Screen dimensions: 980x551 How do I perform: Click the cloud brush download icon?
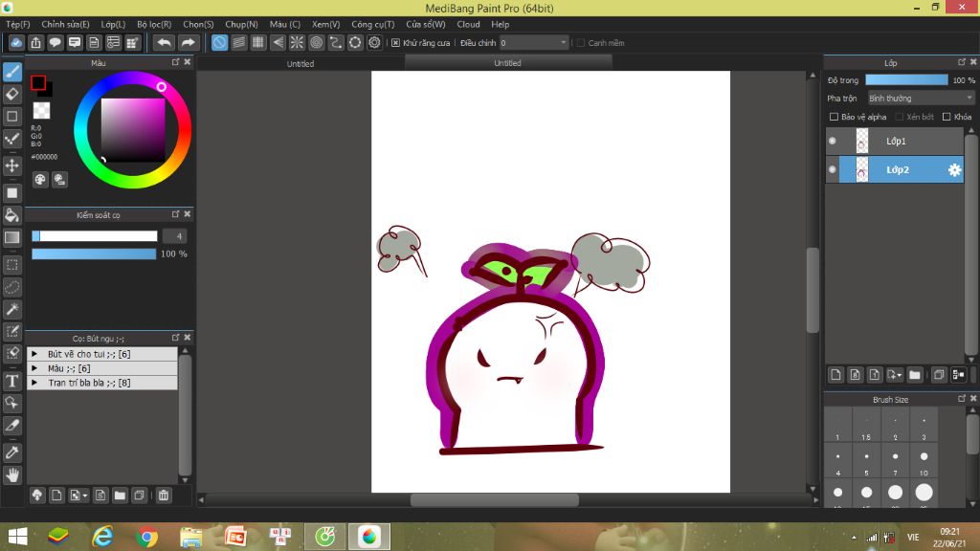[37, 496]
